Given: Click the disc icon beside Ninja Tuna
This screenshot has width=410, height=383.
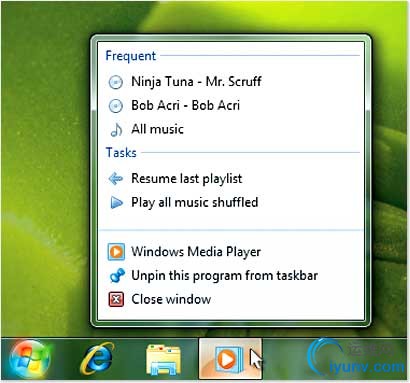Looking at the screenshot, I should (x=116, y=82).
